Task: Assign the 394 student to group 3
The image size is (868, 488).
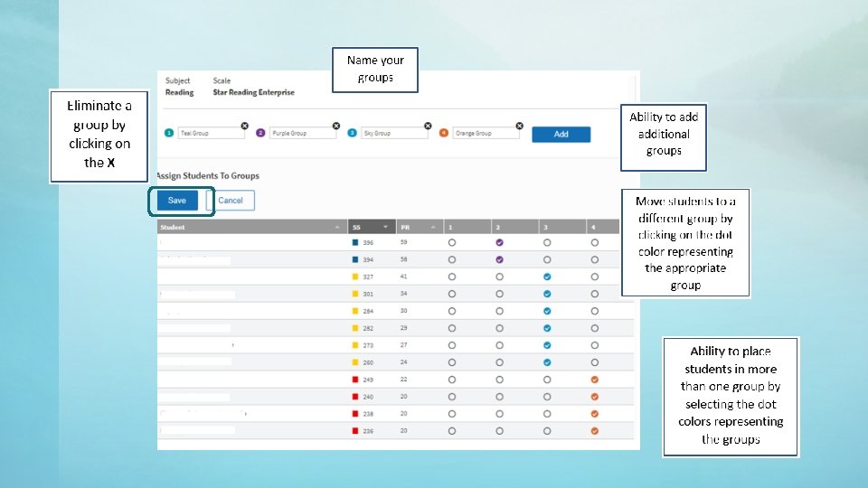Action: click(x=547, y=259)
